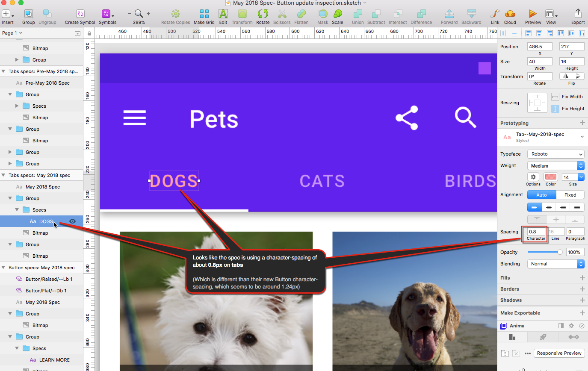
Task: Click the Character spacing input showing 0.8
Action: pos(534,231)
